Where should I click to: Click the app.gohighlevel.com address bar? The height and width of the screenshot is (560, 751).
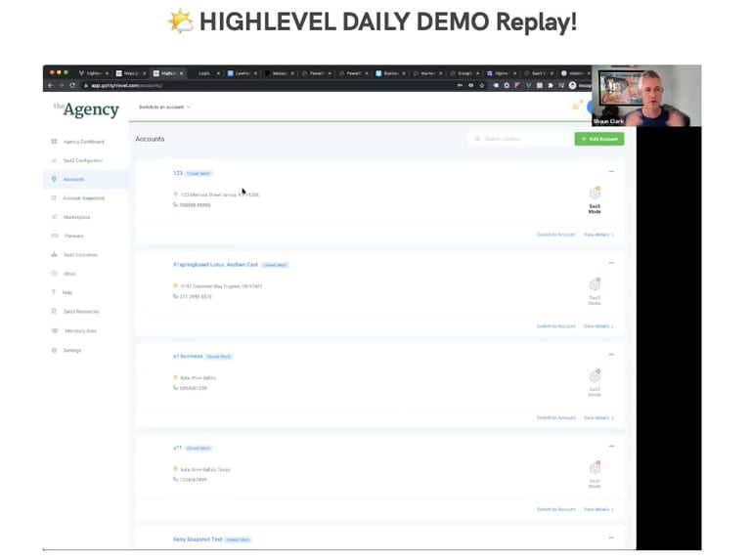(x=268, y=85)
